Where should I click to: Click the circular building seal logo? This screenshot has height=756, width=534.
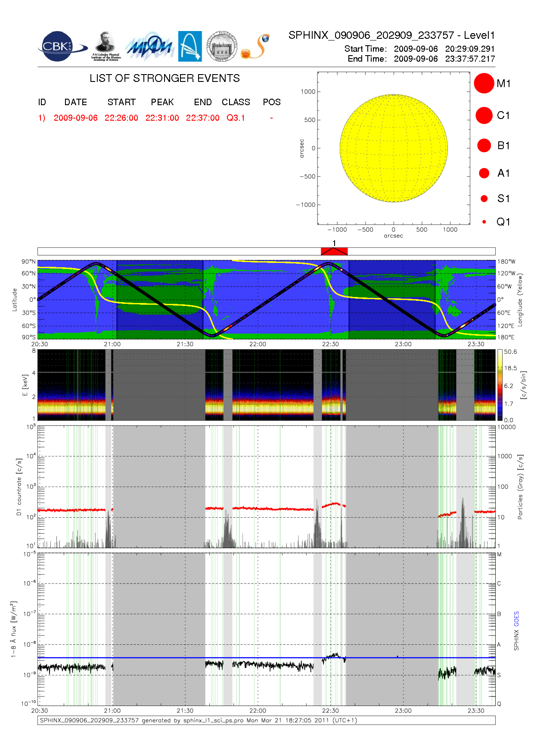[x=222, y=47]
